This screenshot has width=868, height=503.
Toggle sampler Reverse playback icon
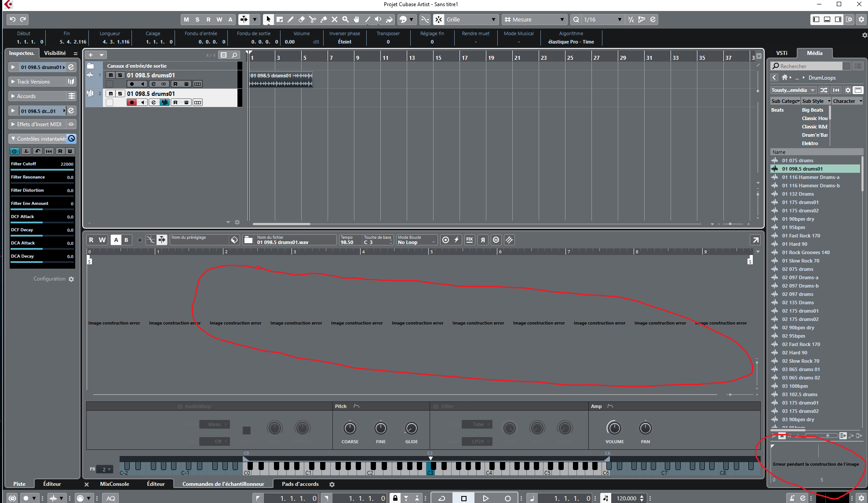483,240
